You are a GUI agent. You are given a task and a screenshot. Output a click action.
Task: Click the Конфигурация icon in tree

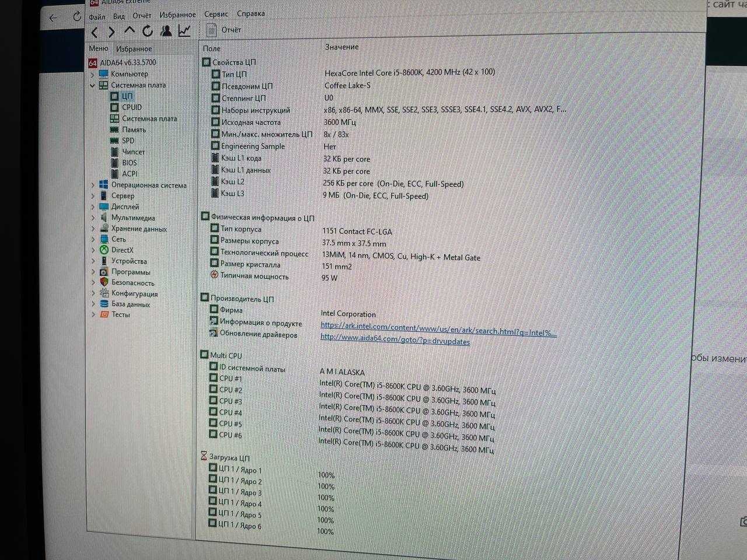104,293
